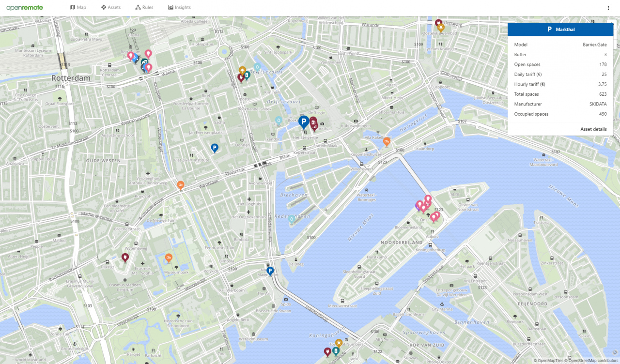Screen dimensions: 620x364
Task: Click the maroon marker next to the weather marker
Action: [240, 76]
